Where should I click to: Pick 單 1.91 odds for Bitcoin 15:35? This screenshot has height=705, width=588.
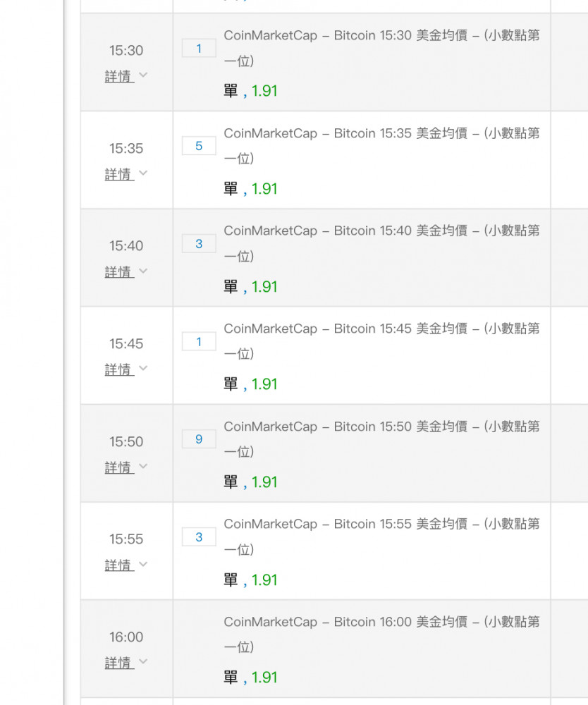point(251,189)
